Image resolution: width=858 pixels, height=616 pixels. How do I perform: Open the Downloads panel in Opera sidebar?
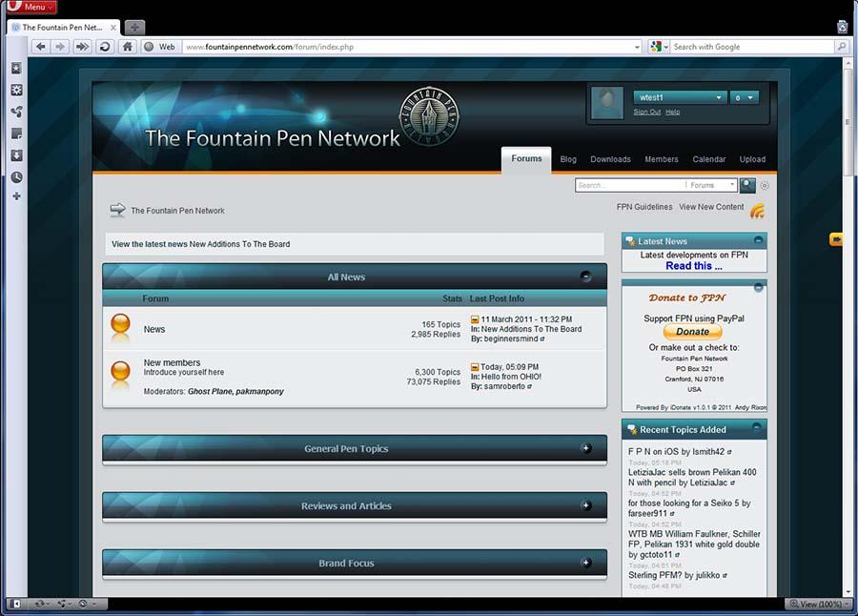16,155
